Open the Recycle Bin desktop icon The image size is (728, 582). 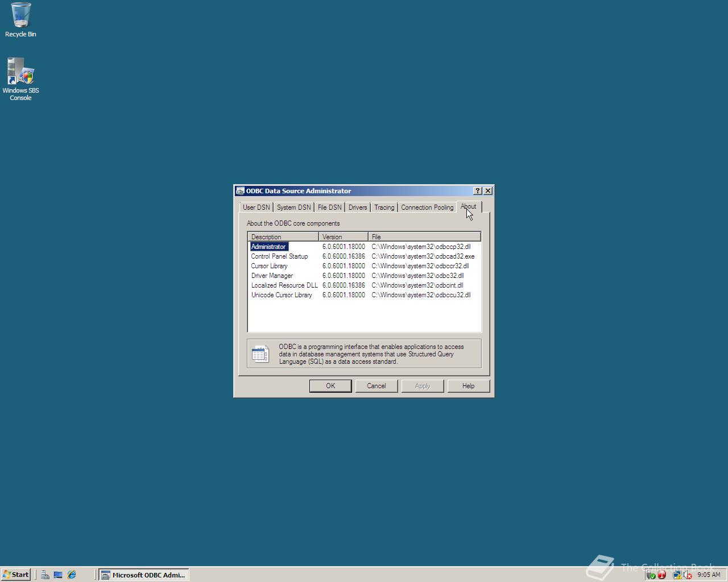[20, 20]
